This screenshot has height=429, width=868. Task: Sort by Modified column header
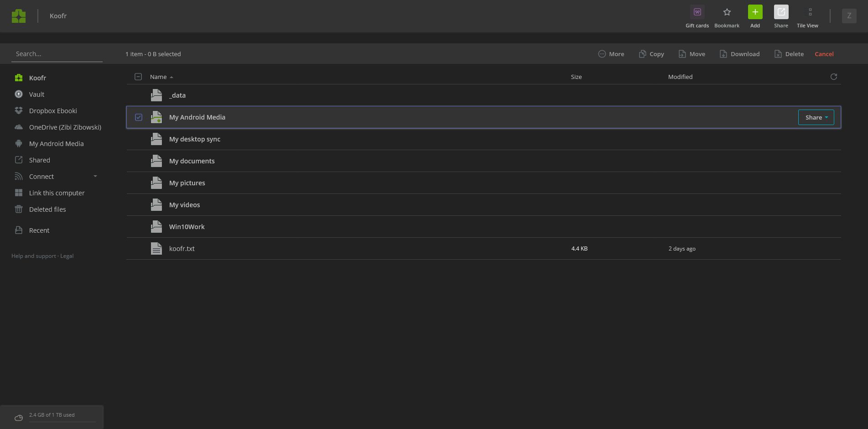[x=680, y=77]
